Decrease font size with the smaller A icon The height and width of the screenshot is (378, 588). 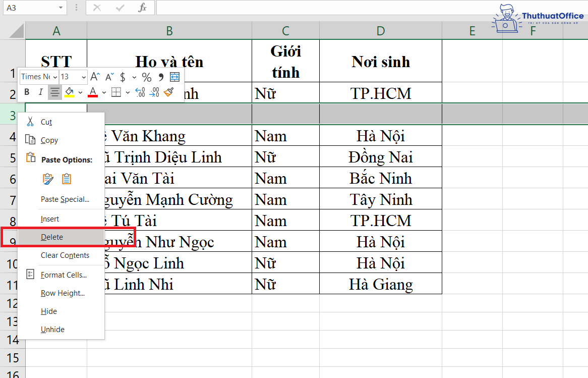pyautogui.click(x=109, y=77)
